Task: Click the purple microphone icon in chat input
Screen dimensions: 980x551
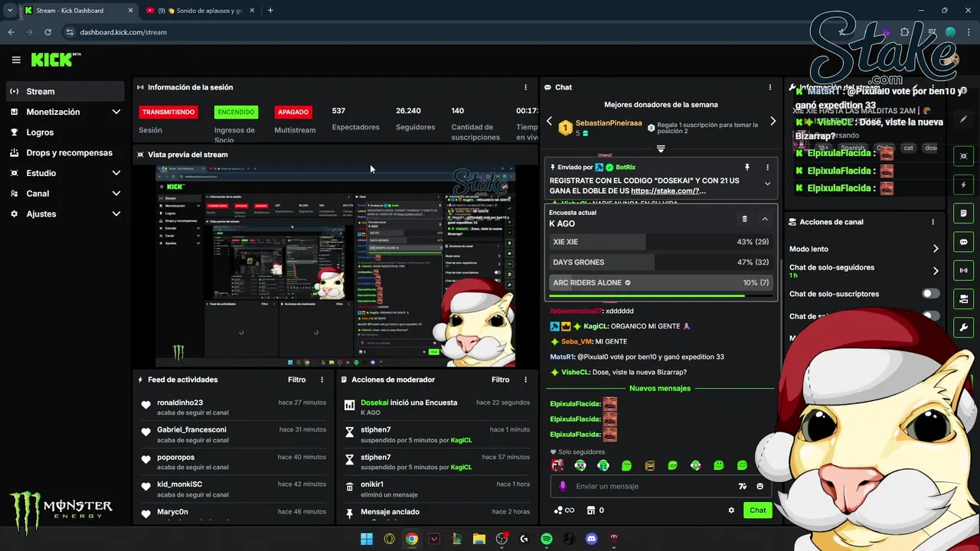Action: (x=563, y=486)
